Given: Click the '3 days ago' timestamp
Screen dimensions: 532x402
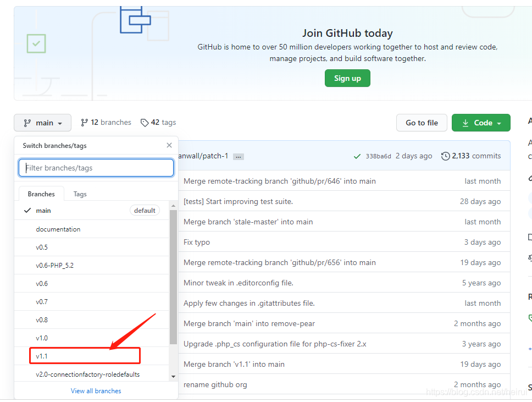Looking at the screenshot, I should click(483, 242).
